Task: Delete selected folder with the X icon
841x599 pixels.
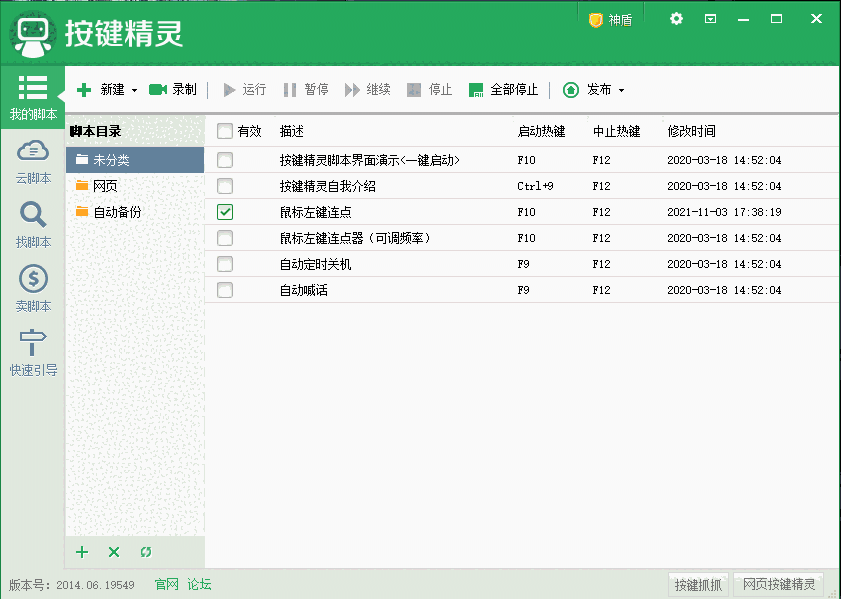Action: 113,552
